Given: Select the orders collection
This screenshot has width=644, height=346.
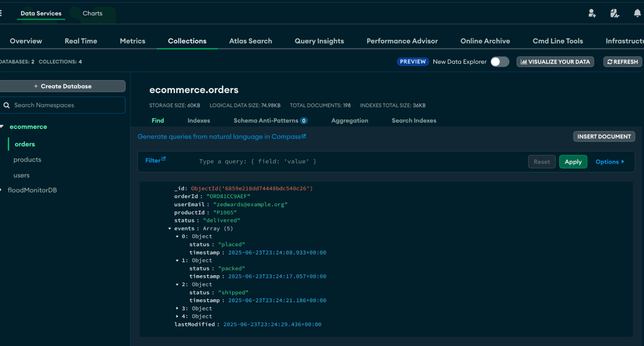Looking at the screenshot, I should (x=25, y=144).
